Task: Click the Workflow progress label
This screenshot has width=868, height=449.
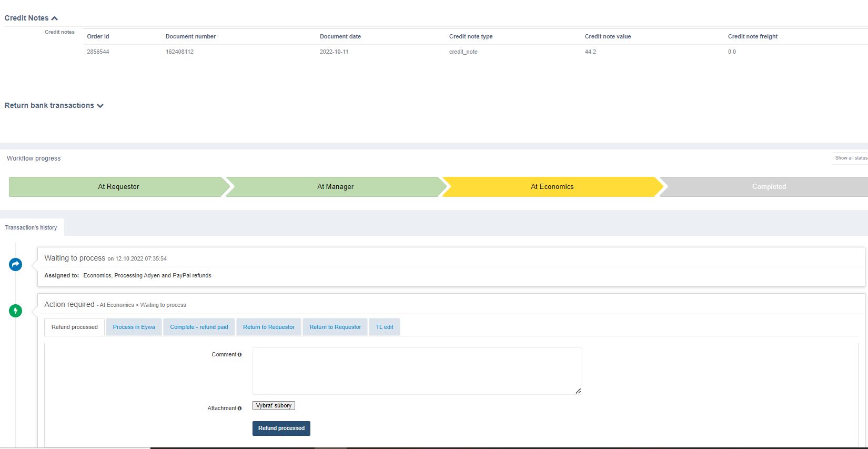Action: coord(34,158)
